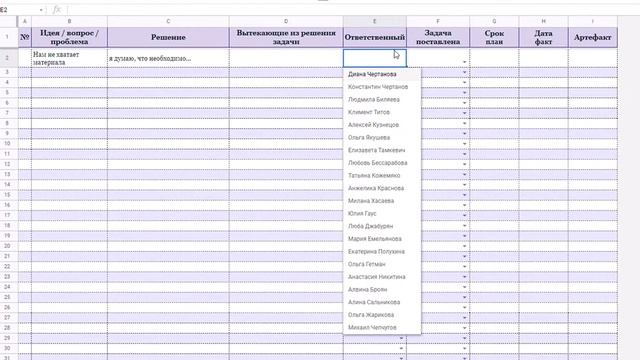Screen dimensions: 640x360
Task: Select column D header
Action: point(286,21)
